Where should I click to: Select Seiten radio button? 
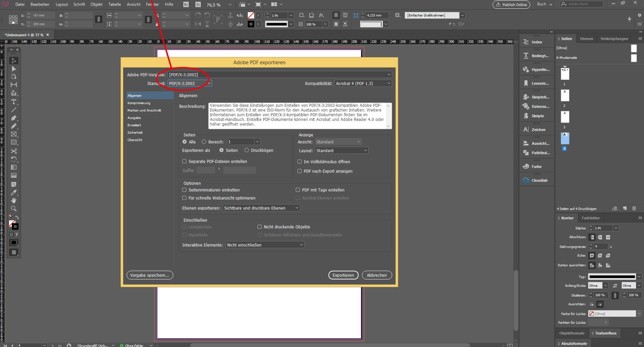pos(222,150)
